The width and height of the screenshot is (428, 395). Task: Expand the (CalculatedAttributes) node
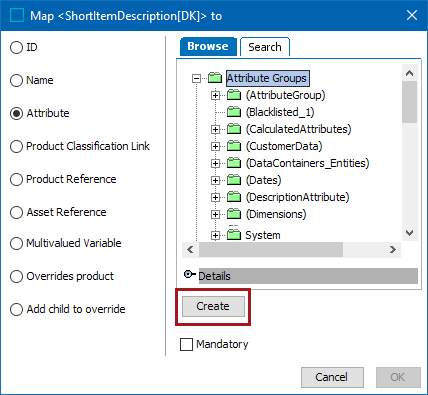(x=215, y=129)
